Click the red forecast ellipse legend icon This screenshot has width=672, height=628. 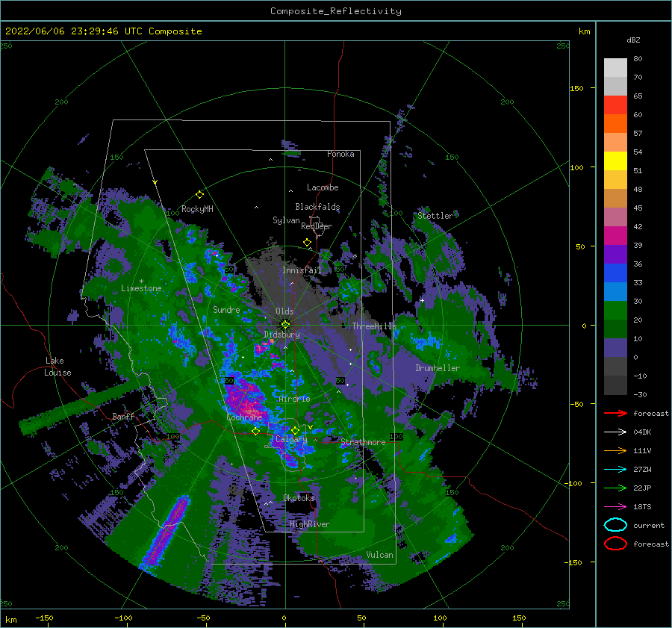tap(615, 544)
